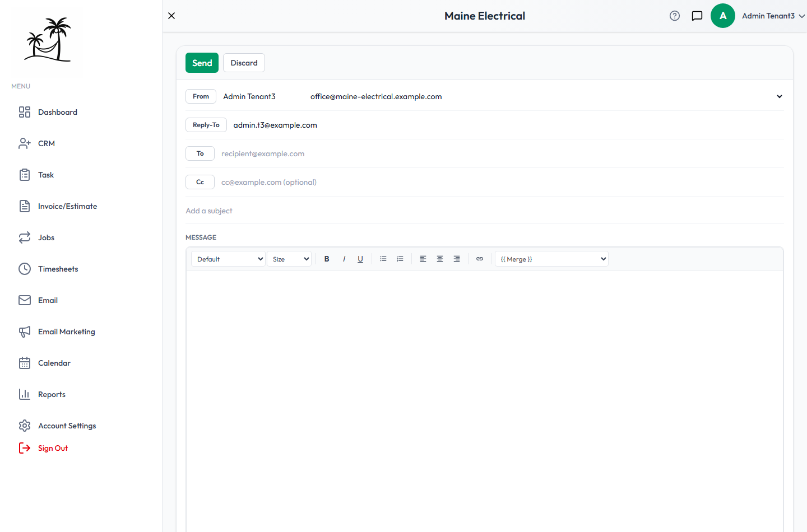Insert a hyperlink into message

coord(480,259)
